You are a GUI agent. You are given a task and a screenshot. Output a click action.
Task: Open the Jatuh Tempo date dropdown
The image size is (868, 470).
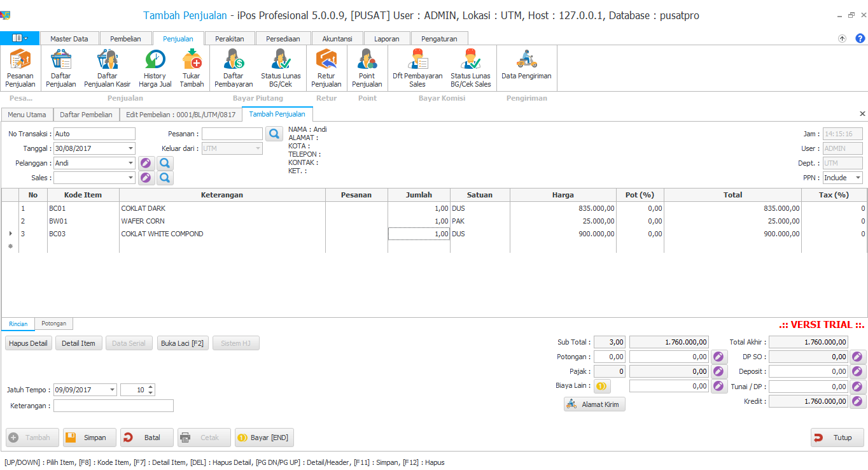click(x=113, y=390)
